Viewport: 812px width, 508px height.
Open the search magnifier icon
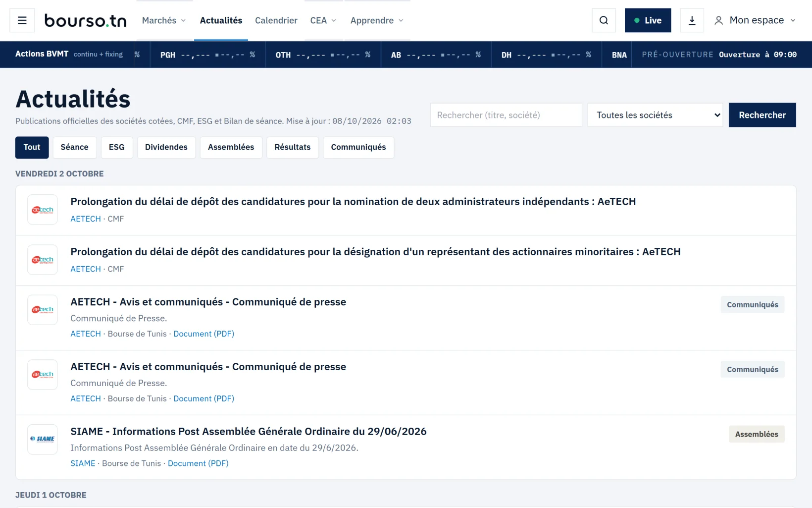[x=604, y=20]
